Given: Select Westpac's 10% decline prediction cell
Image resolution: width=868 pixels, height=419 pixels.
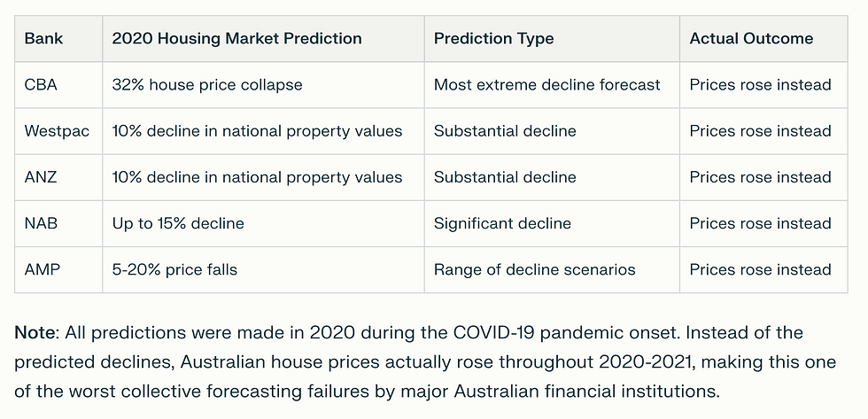Looking at the screenshot, I should tap(257, 131).
